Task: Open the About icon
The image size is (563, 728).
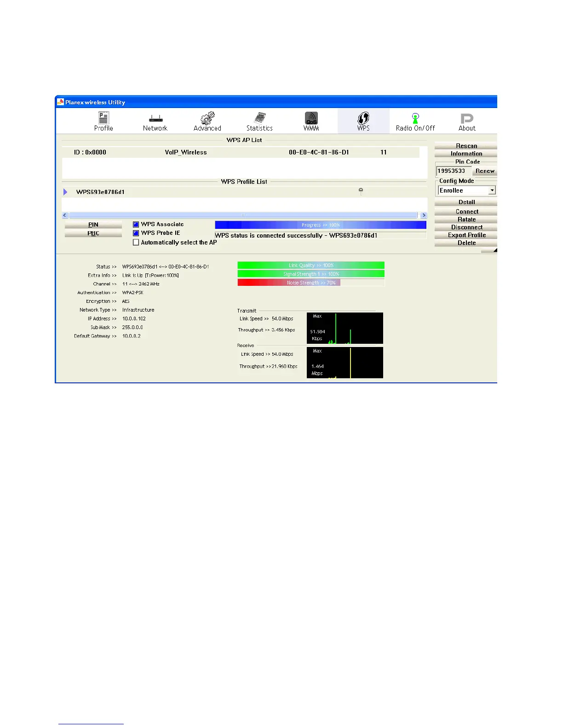Action: [x=467, y=119]
